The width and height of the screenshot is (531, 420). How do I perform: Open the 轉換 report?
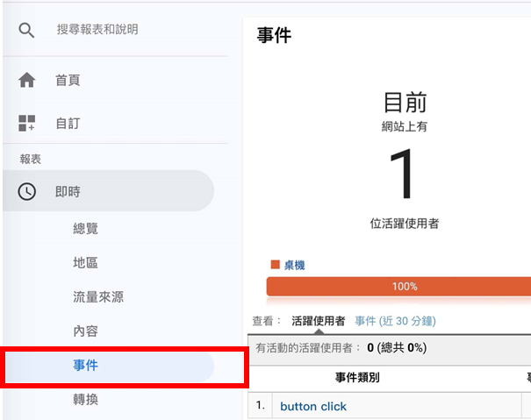coord(85,400)
